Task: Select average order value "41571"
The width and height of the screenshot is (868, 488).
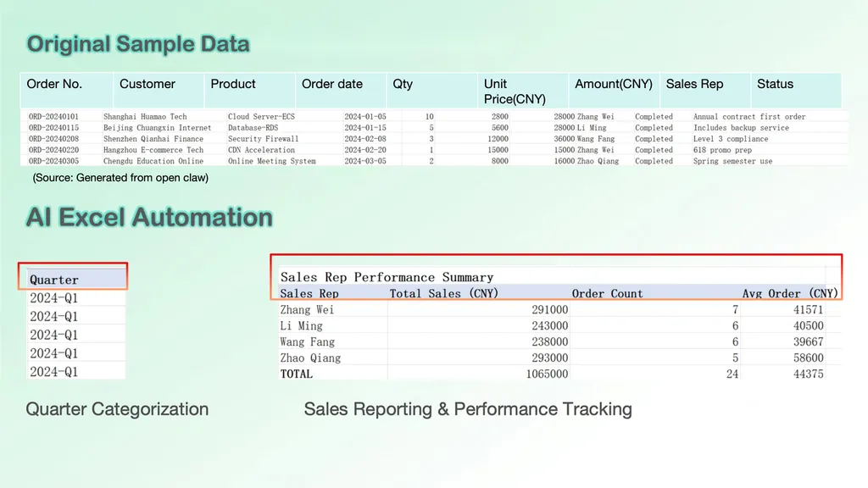Action: 808,310
